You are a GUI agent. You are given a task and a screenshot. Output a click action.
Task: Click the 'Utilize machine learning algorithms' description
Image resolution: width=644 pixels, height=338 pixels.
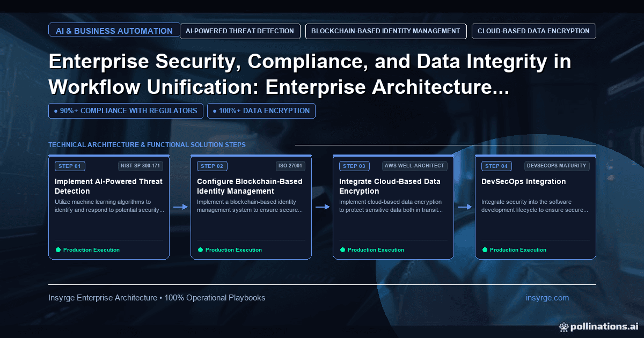click(x=110, y=206)
